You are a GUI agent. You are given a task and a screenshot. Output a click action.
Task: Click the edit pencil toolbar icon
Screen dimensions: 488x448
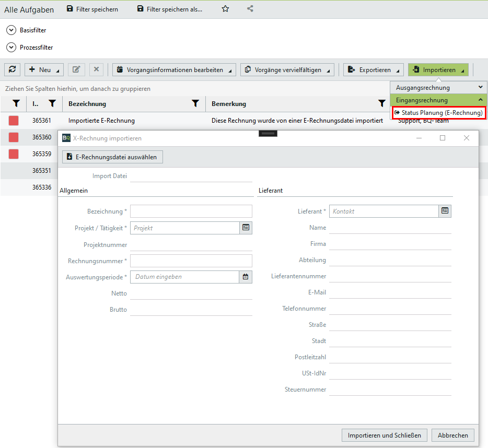[76, 69]
